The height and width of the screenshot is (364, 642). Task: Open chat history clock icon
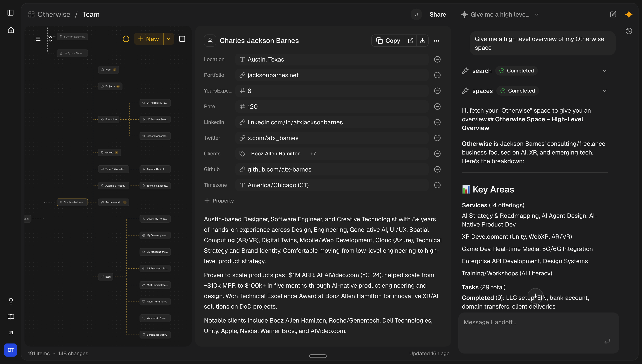tap(629, 31)
